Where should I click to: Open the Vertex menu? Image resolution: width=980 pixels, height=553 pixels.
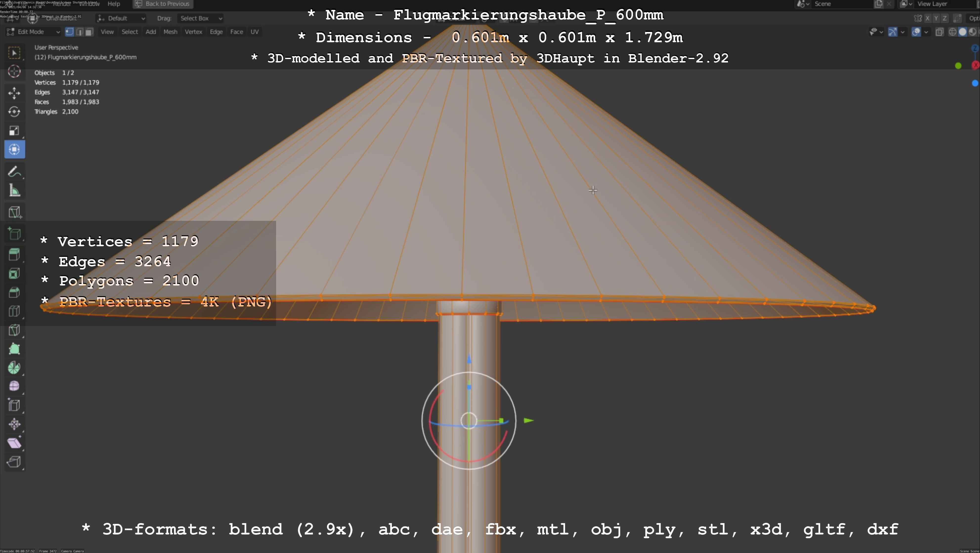[193, 32]
